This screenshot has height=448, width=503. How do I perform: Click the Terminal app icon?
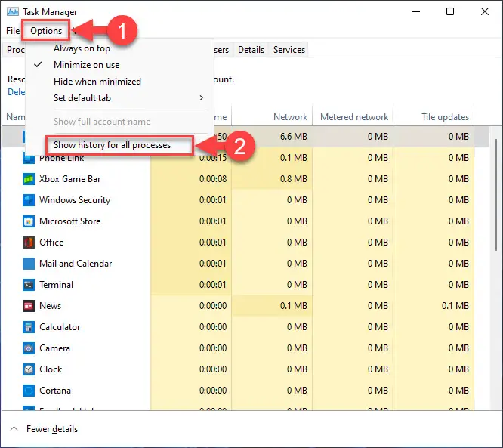pyautogui.click(x=28, y=285)
